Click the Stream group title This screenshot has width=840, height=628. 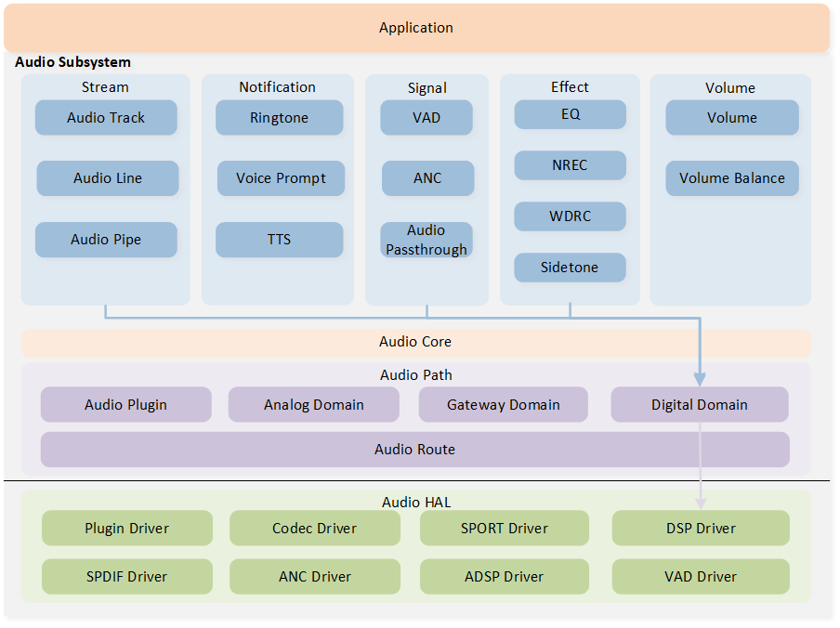coord(105,87)
